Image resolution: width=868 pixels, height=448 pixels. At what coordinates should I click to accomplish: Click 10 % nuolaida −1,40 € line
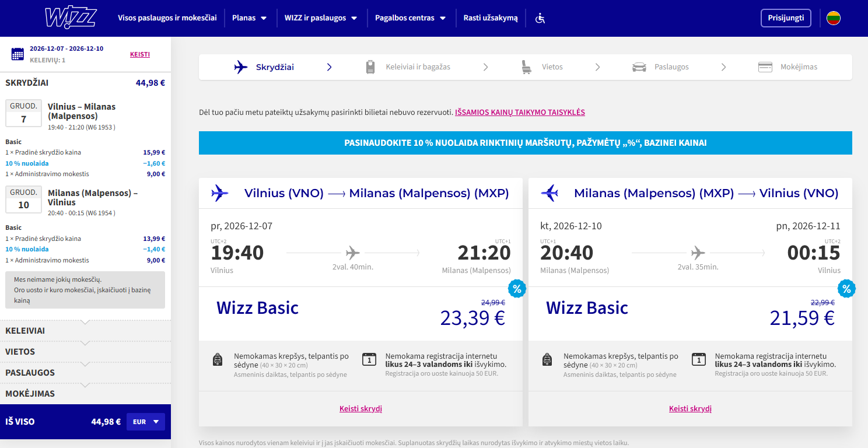pyautogui.click(x=85, y=250)
